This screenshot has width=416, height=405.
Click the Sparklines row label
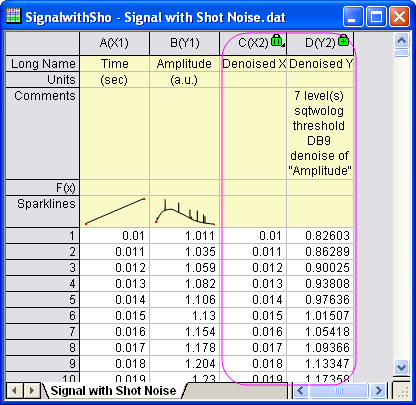pyautogui.click(x=43, y=211)
